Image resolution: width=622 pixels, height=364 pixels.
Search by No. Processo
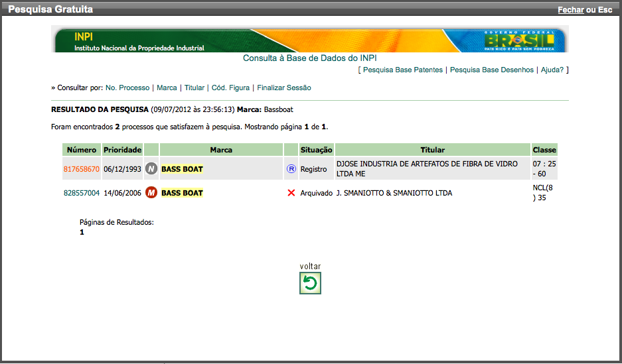pyautogui.click(x=127, y=88)
